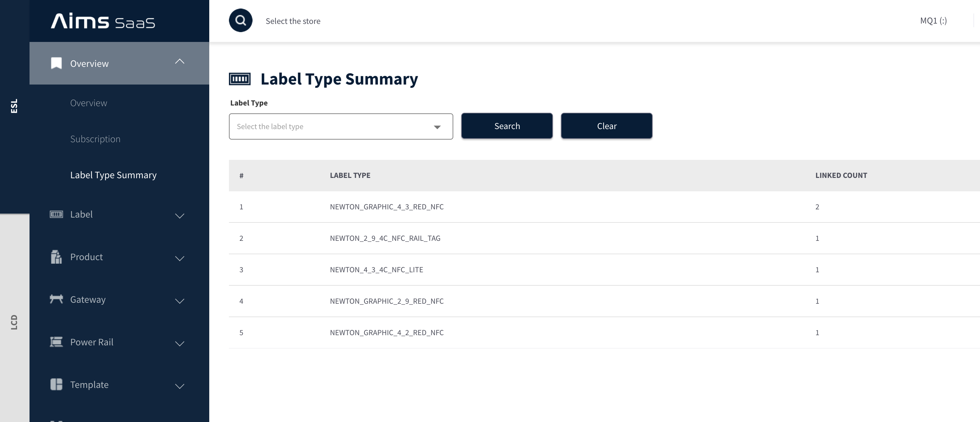The width and height of the screenshot is (980, 422).
Task: Open the Select the label type dropdown
Action: pos(341,126)
